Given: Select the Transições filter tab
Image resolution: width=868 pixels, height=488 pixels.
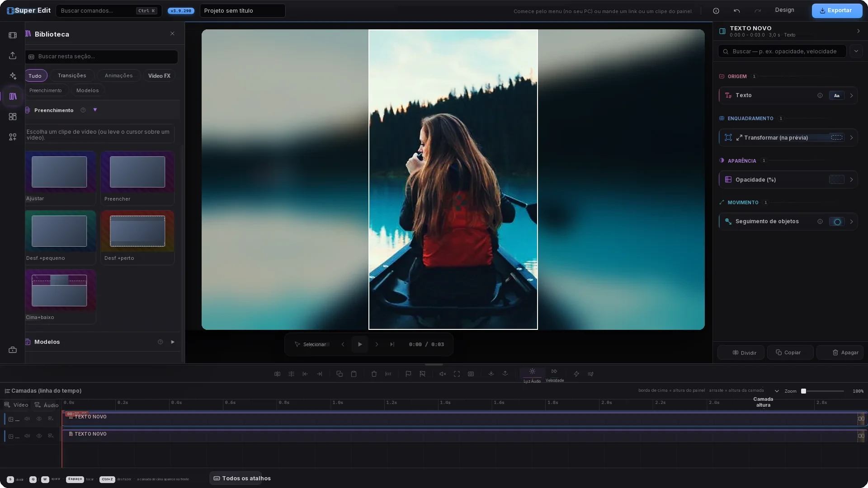Looking at the screenshot, I should (x=72, y=76).
